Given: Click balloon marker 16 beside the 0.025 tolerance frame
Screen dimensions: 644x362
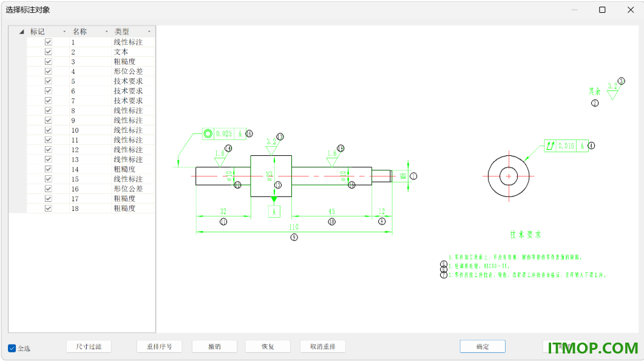Looking at the screenshot, I should coord(249,133).
